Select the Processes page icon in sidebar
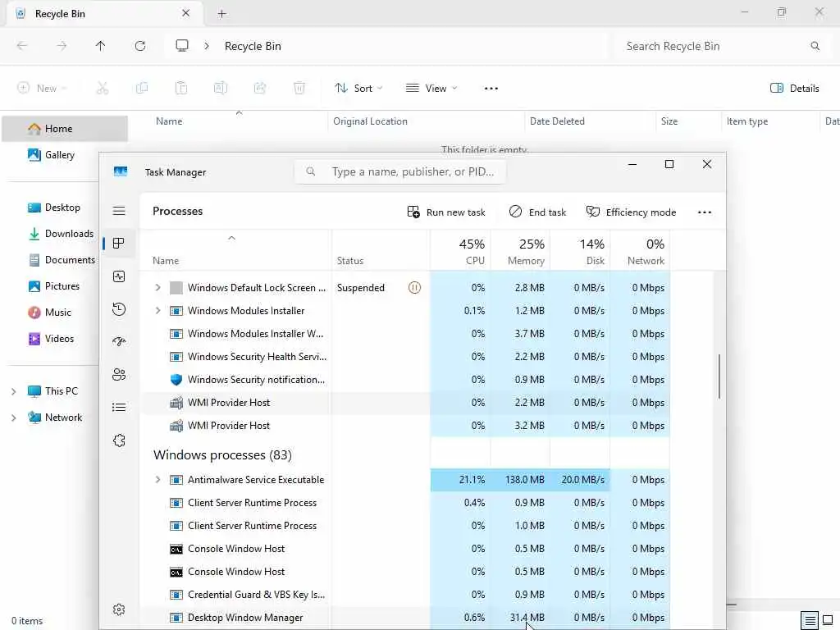The height and width of the screenshot is (630, 840). (119, 244)
